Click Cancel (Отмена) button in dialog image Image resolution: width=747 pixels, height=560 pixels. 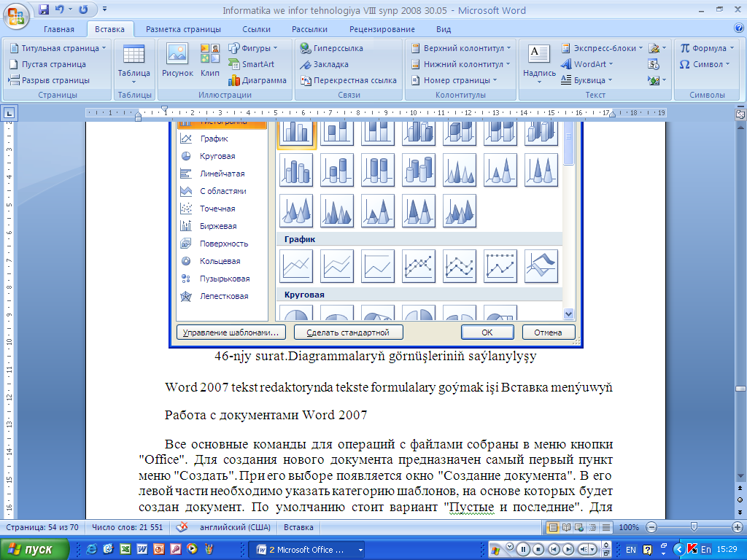(549, 332)
